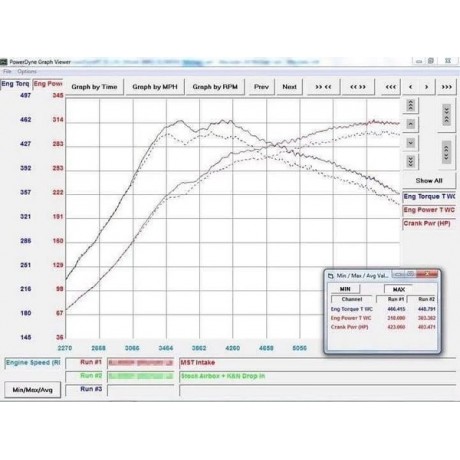Click the horizontal zoom-out '<< >>' button
460x460 pixels.
click(x=358, y=87)
